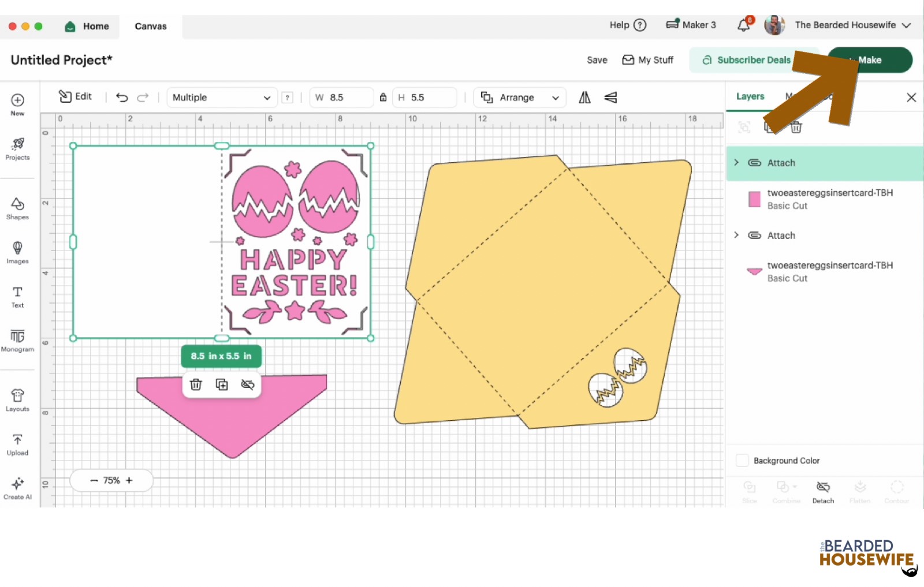Select the Layers panel tab
924x587 pixels.
tap(750, 96)
